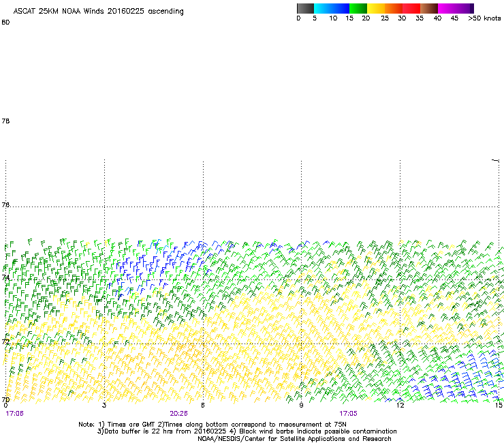The height and width of the screenshot is (443, 504).
Task: Click the note line starting "Note: 1) Times are GMT"
Action: point(212,425)
